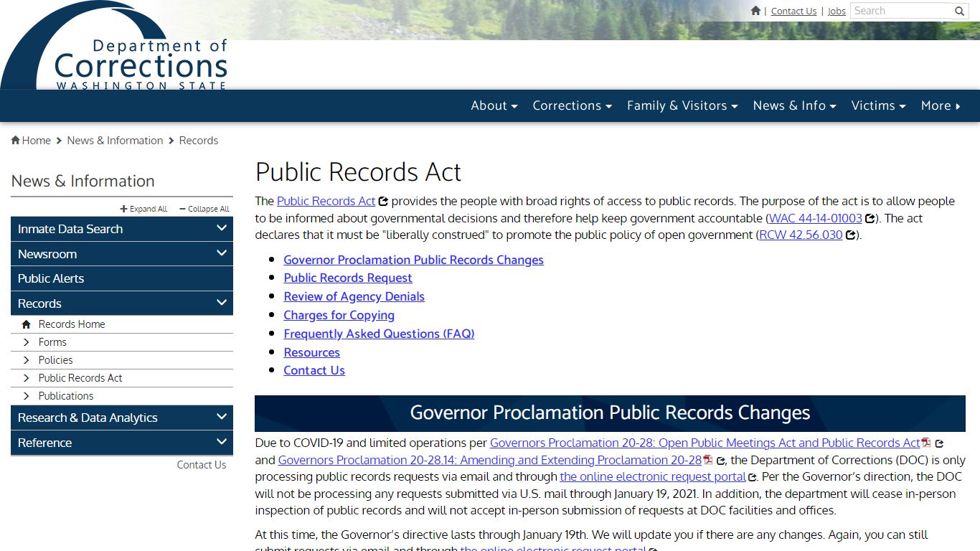Screen dimensions: 980x551
Task: Expand the Forms submenu arrow
Action: pyautogui.click(x=27, y=342)
